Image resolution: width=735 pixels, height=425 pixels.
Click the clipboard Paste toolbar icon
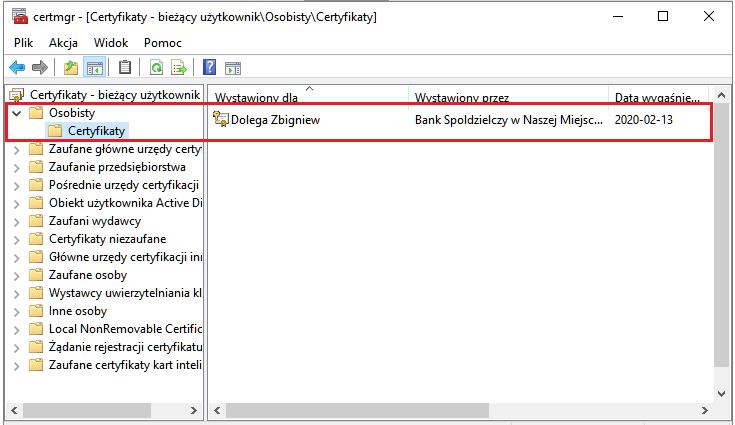pos(125,68)
